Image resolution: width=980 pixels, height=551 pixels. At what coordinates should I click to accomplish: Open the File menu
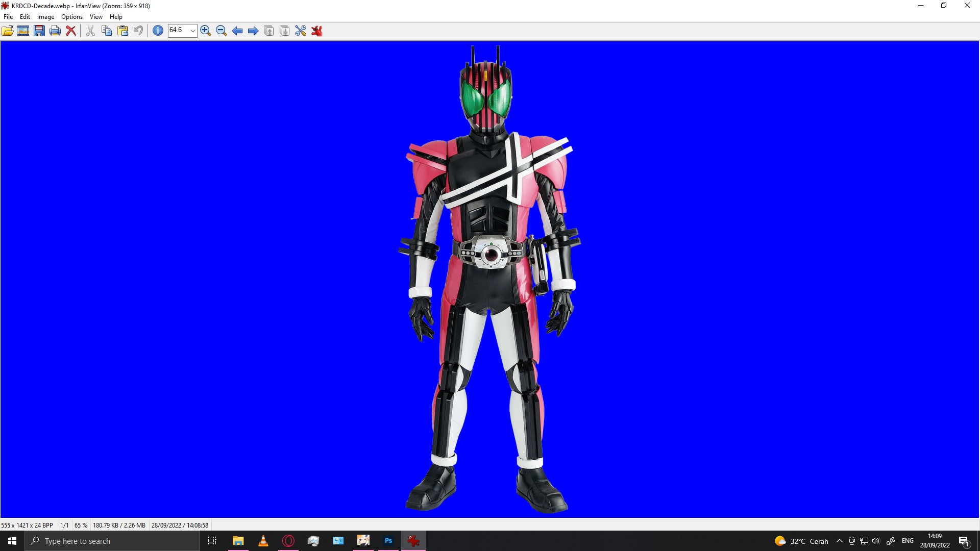[8, 17]
